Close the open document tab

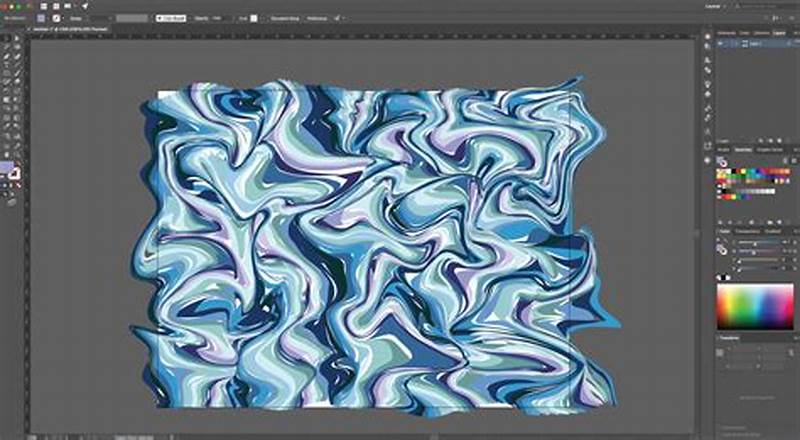(x=28, y=30)
